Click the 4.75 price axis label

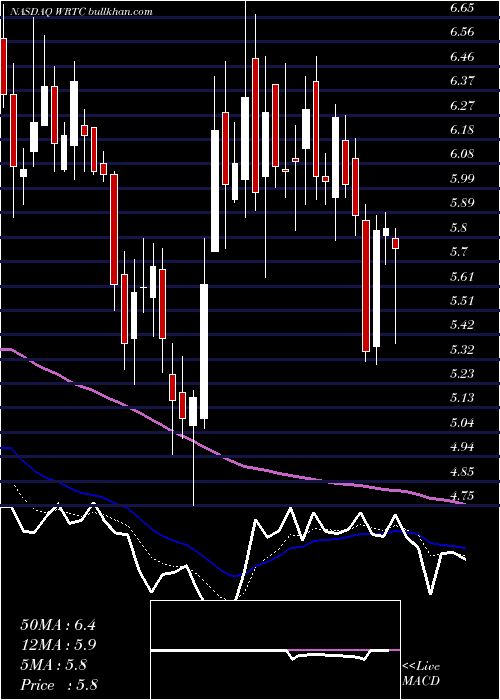462,495
